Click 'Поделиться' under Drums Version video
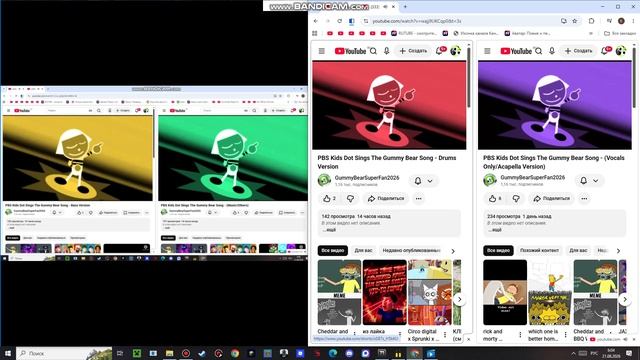The width and height of the screenshot is (640, 360). [386, 198]
